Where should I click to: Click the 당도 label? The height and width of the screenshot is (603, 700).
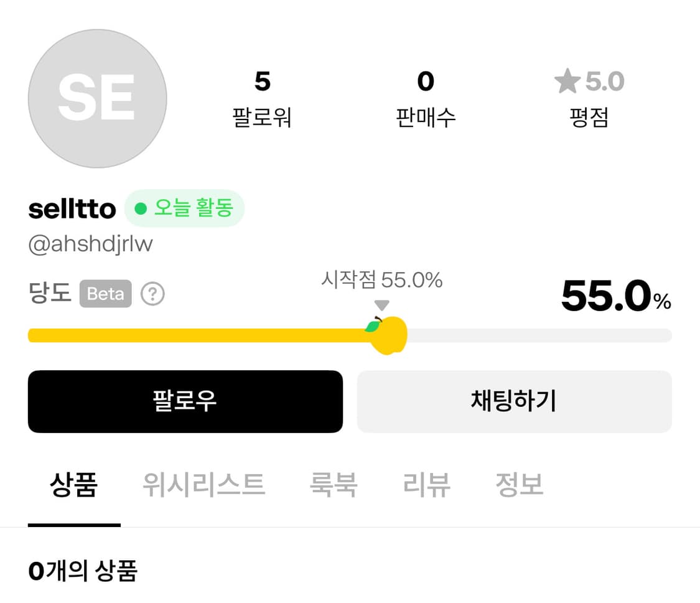49,293
